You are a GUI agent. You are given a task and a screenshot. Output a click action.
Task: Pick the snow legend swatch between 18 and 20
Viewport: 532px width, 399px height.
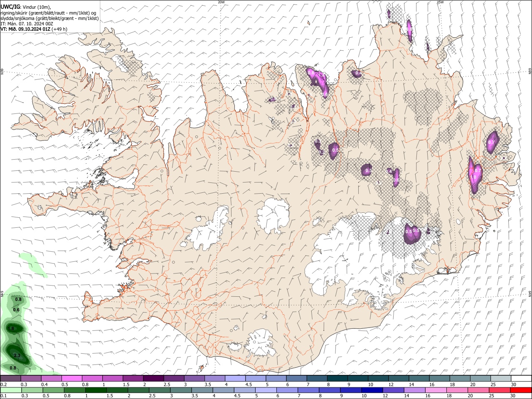[459, 378]
